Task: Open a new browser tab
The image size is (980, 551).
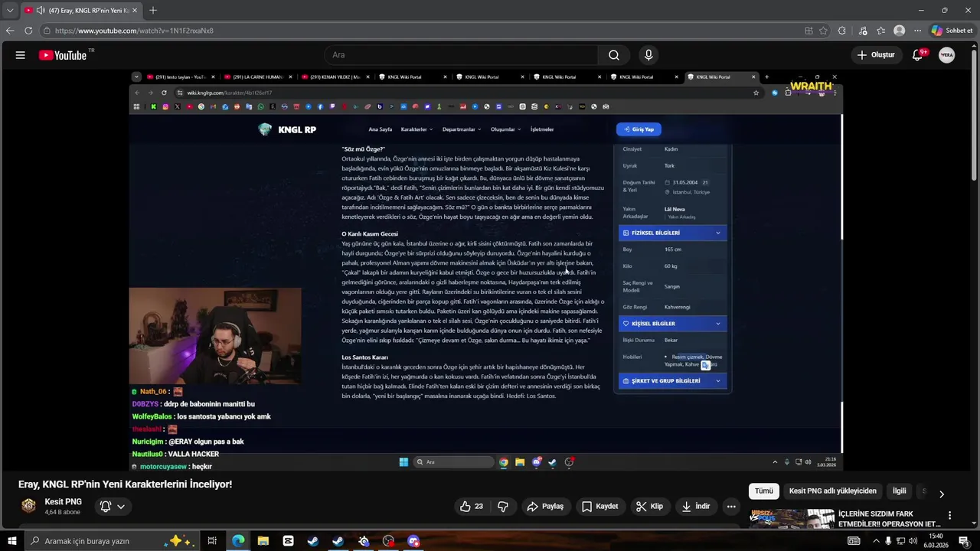Action: (x=153, y=11)
